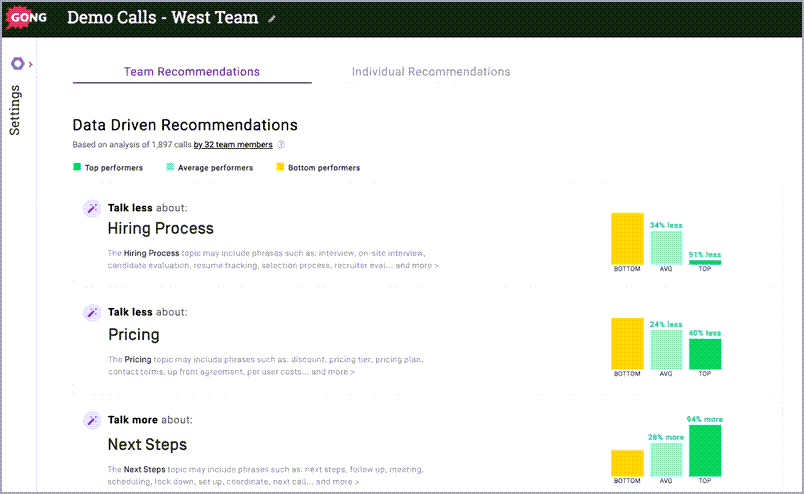804x494 pixels.
Task: Click the TOP bar in Next Steps chart
Action: (705, 450)
